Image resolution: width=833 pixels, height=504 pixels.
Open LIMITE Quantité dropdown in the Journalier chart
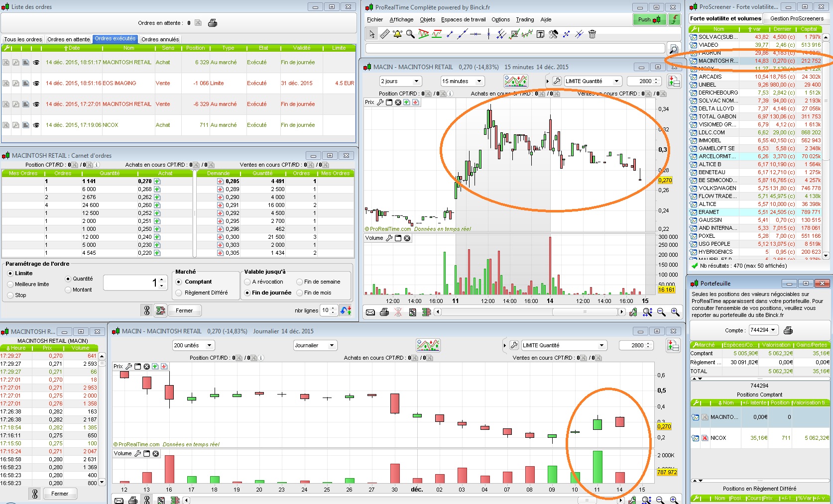pyautogui.click(x=564, y=345)
